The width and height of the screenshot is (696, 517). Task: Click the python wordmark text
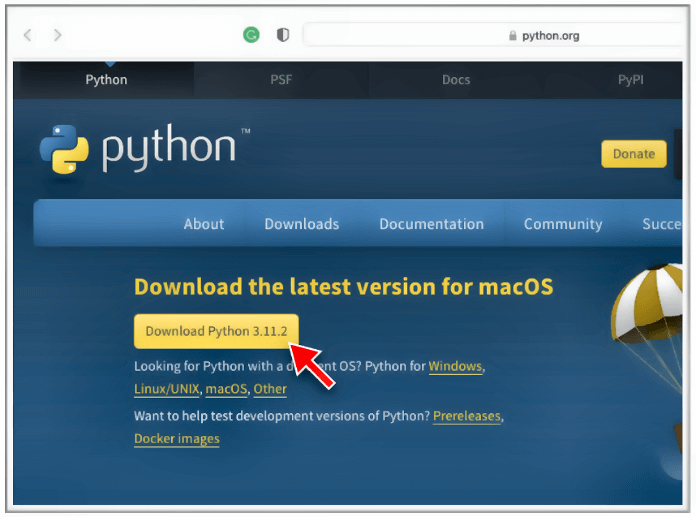169,148
